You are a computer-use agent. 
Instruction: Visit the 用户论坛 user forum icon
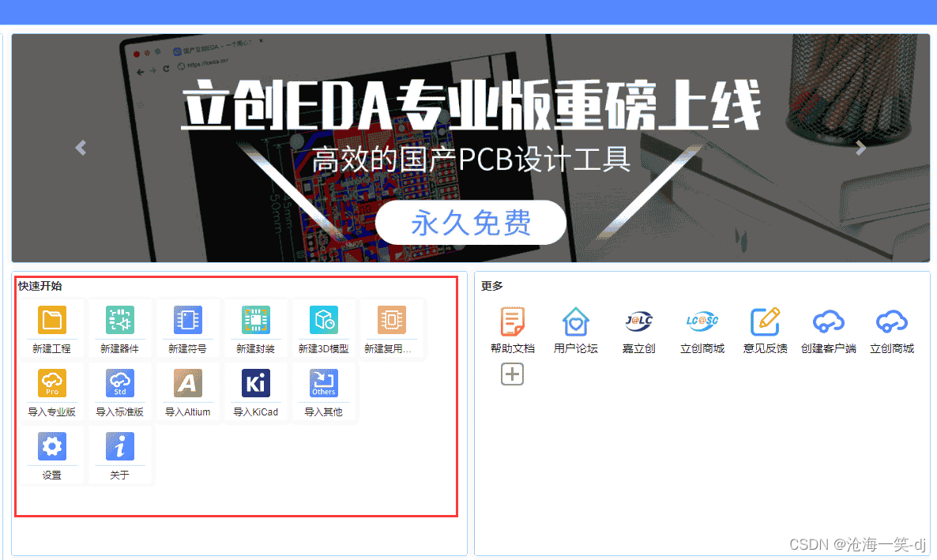click(x=575, y=321)
